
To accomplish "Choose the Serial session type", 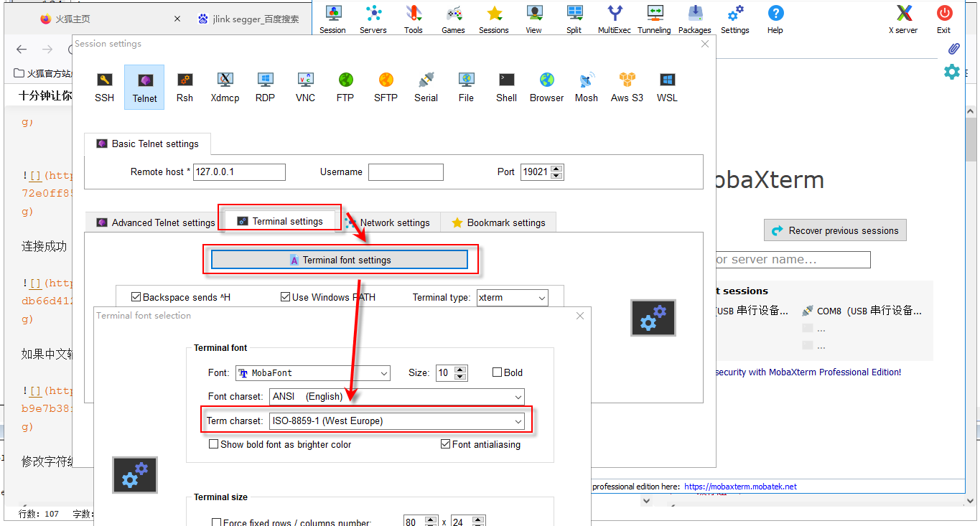I will pos(426,87).
